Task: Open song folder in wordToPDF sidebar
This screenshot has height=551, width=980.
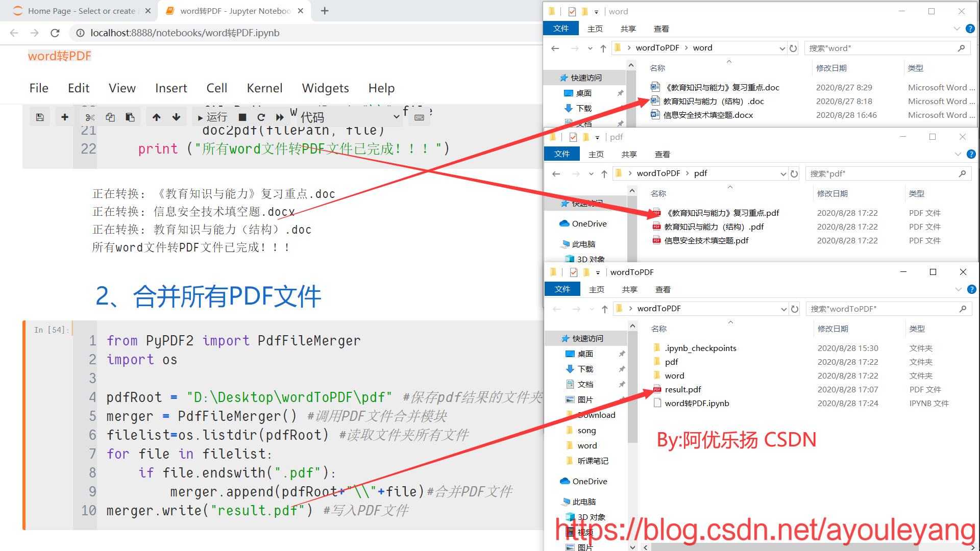Action: (586, 431)
